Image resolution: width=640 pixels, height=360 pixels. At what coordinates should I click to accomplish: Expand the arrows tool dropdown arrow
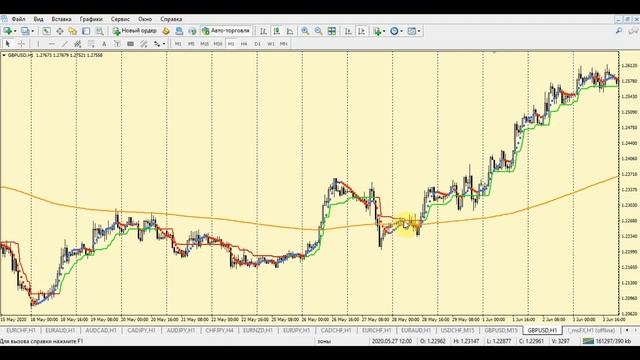coord(164,44)
